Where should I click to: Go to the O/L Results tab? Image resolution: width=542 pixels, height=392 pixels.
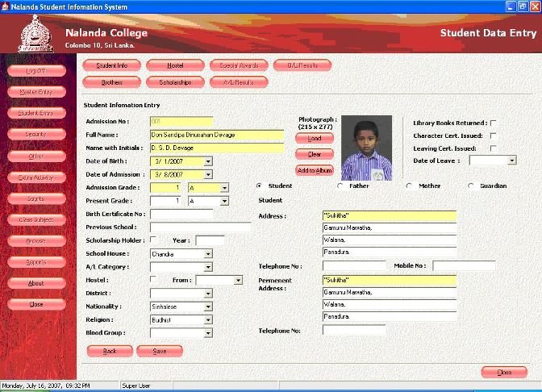coord(302,65)
